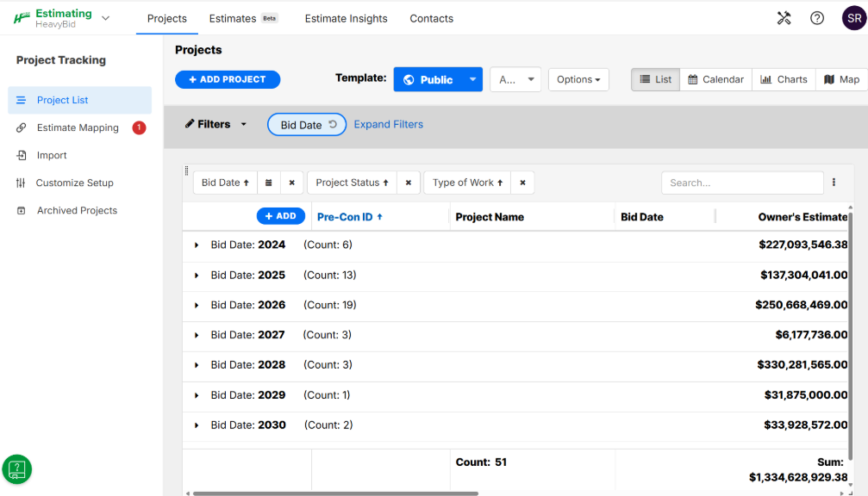The image size is (868, 496).
Task: Expand the Bid Date 2026 group
Action: 197,305
